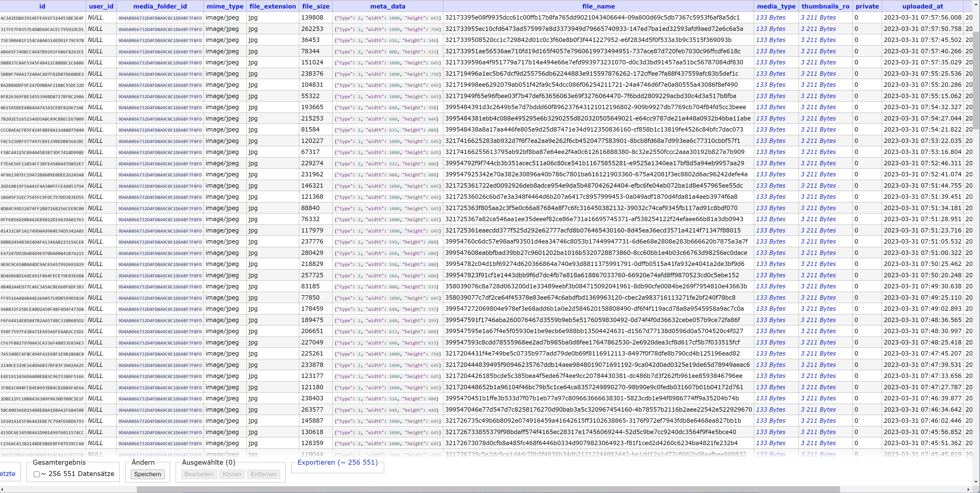The width and height of the screenshot is (980, 493).
Task: Open 133 Bytes link in file_size 83185 row
Action: coord(771,286)
